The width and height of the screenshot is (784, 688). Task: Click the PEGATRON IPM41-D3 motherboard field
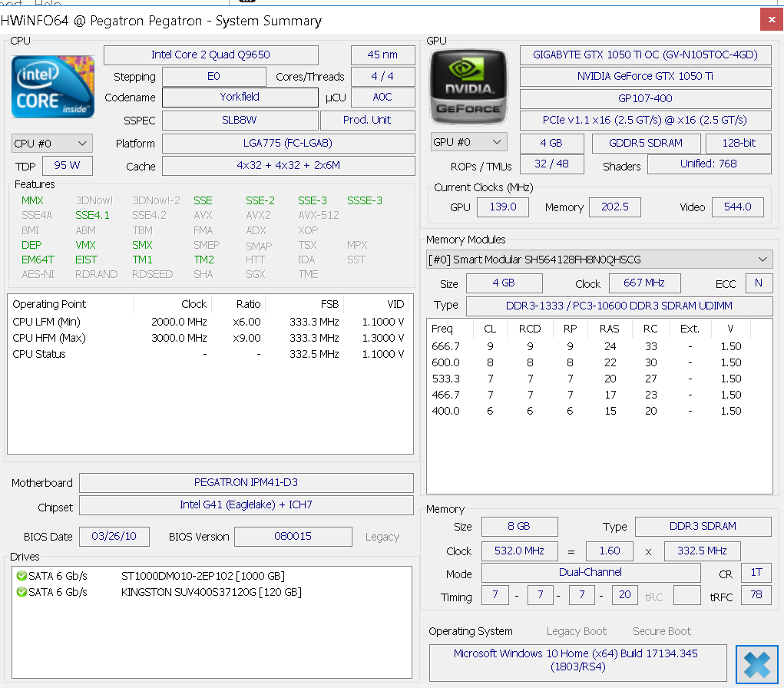(246, 482)
